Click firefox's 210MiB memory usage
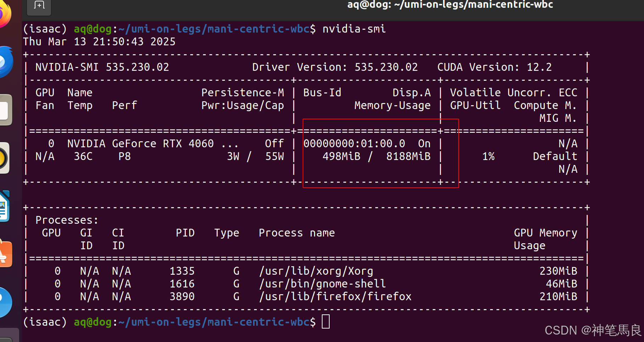Image resolution: width=644 pixels, height=342 pixels. pos(558,297)
